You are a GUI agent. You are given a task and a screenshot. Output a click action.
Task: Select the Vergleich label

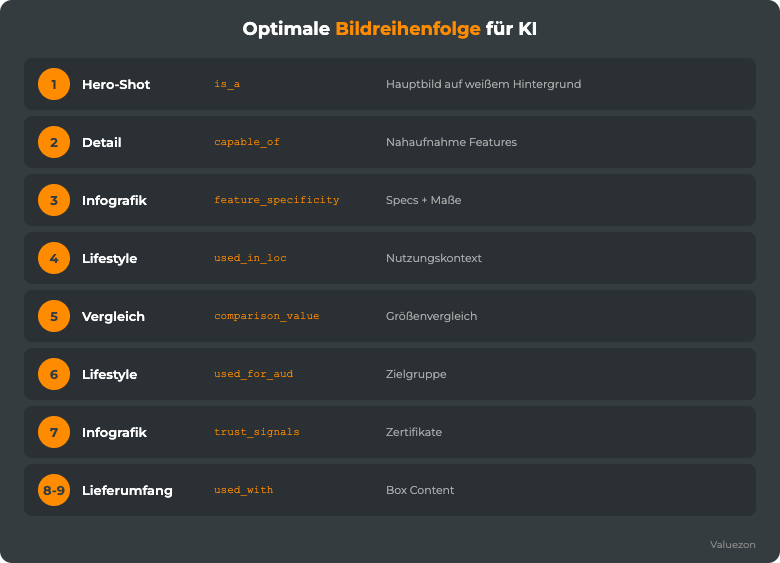[x=113, y=317]
